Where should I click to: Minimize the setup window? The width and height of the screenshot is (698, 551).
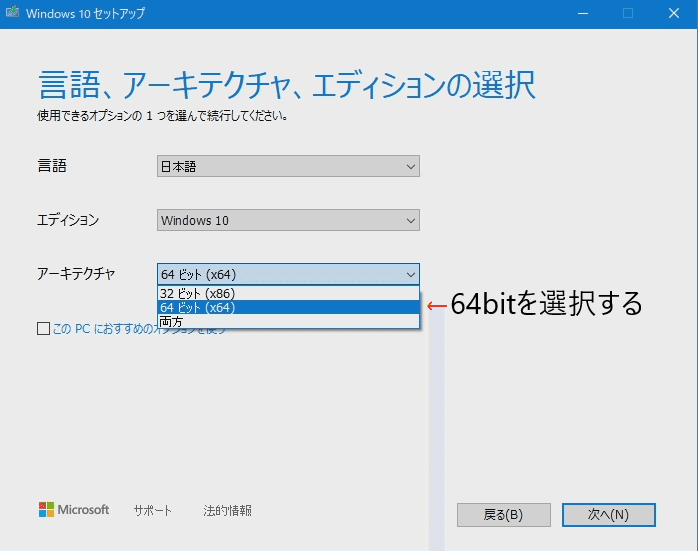point(583,13)
